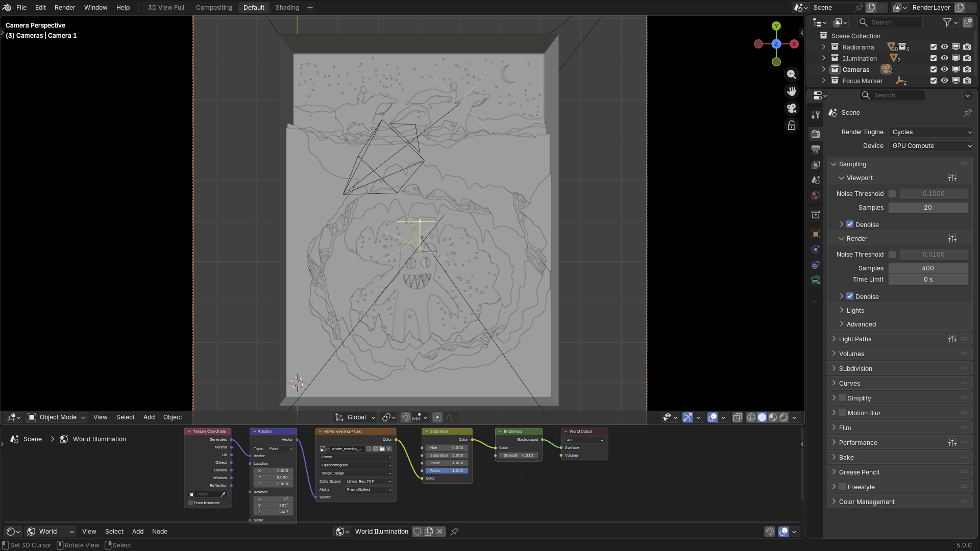Viewport: 980px width, 551px height.
Task: Open the Render menu
Action: 64,8
